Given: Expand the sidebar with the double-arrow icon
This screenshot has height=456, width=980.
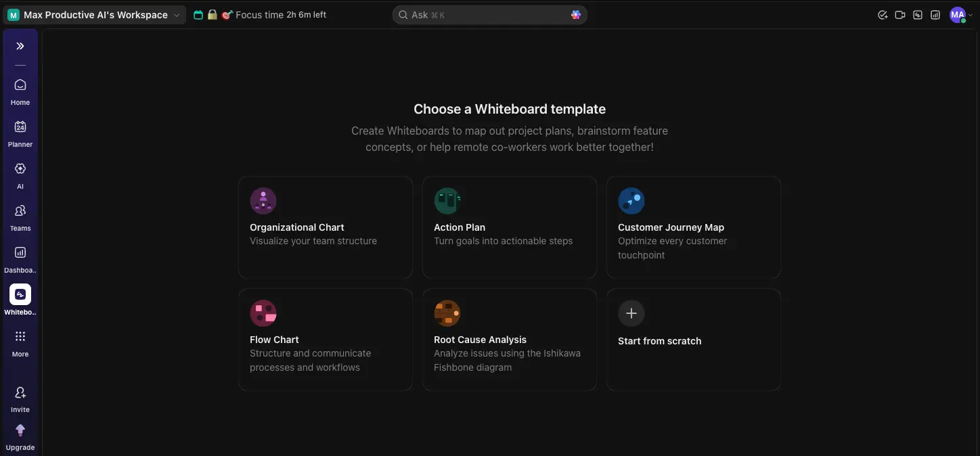Looking at the screenshot, I should 20,46.
